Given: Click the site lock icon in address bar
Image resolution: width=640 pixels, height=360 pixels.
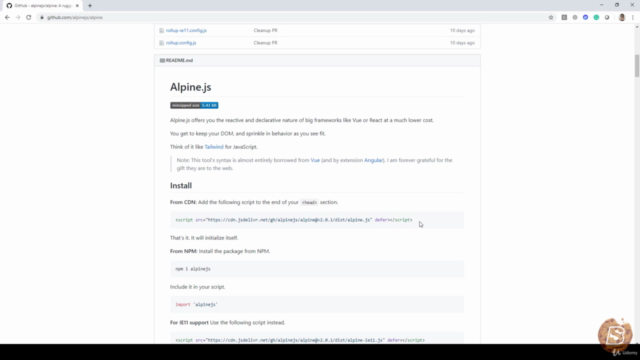Looking at the screenshot, I should [42, 18].
